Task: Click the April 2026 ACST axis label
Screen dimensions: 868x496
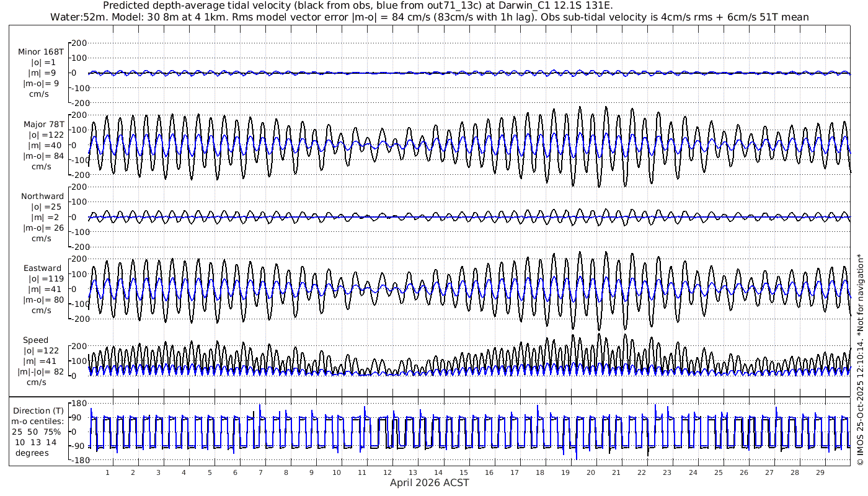Action: (429, 482)
